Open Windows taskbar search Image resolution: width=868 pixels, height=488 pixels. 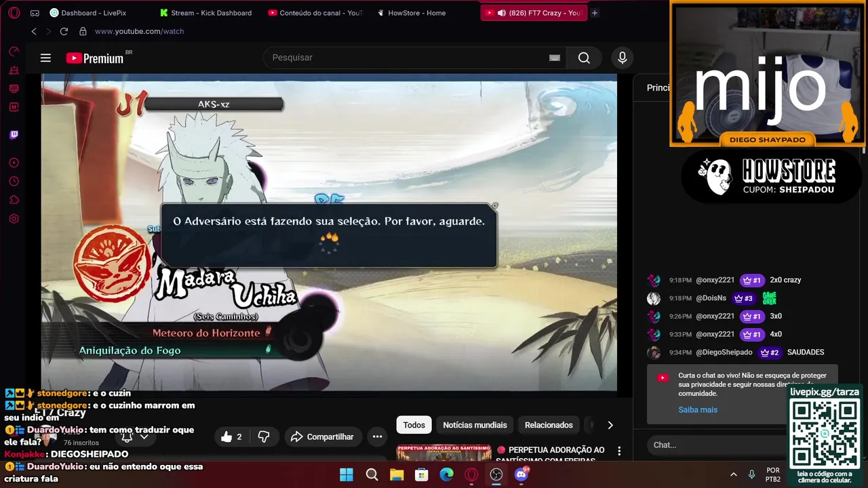point(372,474)
